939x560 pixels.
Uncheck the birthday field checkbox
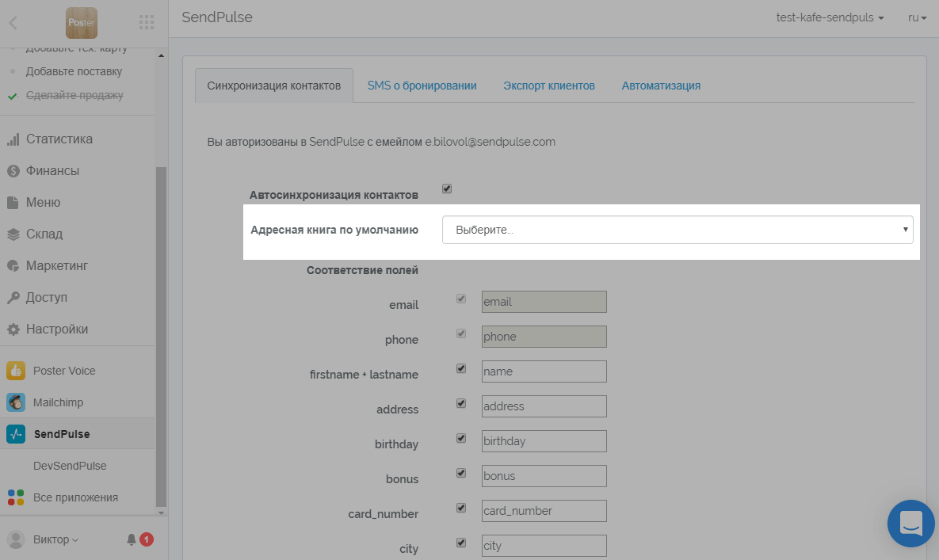coord(461,438)
